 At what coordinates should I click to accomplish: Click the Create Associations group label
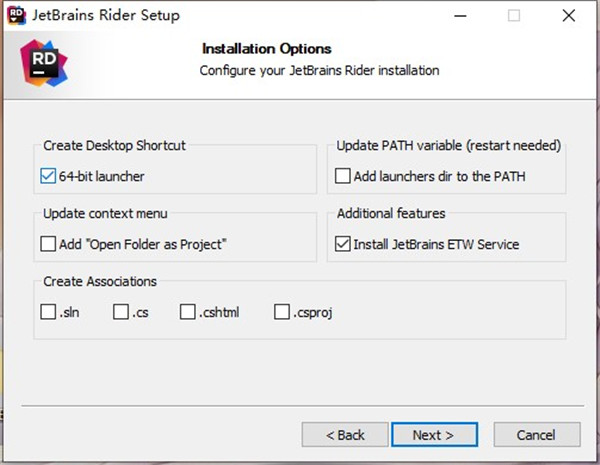[100, 282]
